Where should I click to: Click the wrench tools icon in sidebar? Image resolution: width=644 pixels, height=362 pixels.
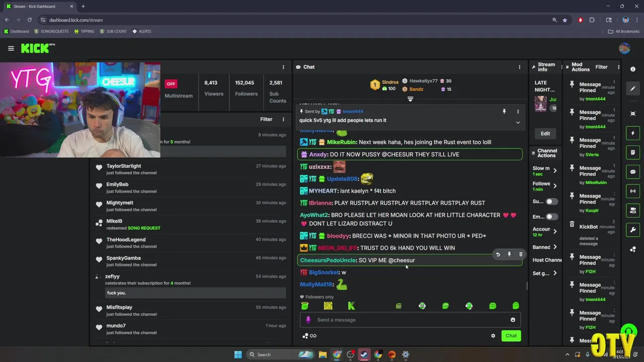pos(633,230)
